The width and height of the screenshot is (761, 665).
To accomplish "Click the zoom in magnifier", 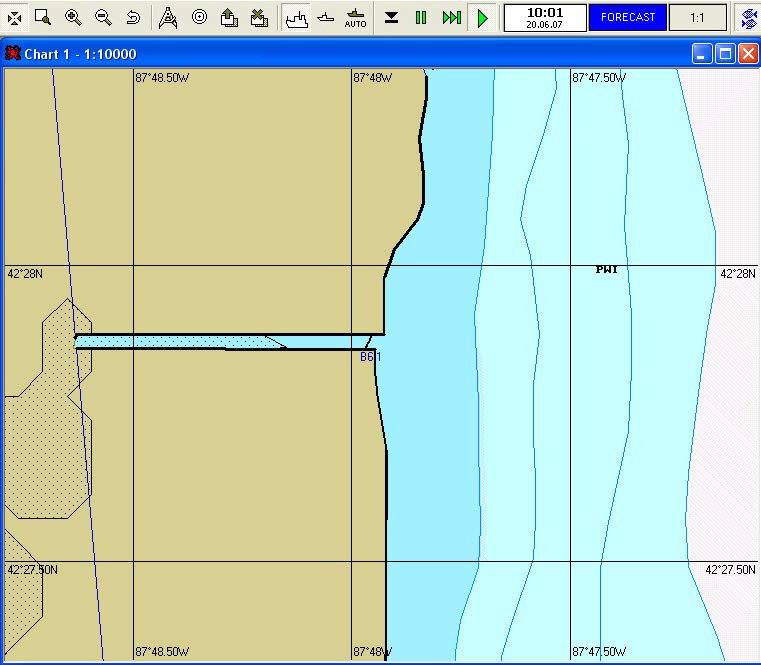I will tap(73, 18).
